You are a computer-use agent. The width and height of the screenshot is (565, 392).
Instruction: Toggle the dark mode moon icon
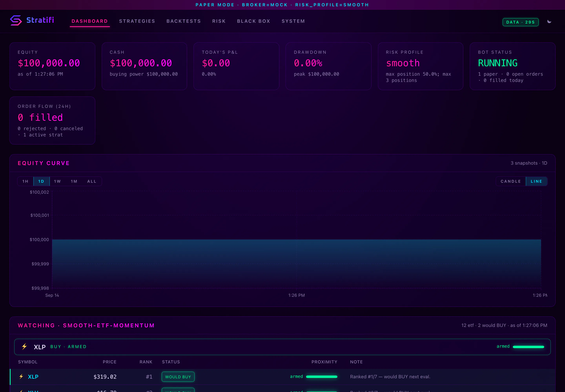pyautogui.click(x=549, y=22)
